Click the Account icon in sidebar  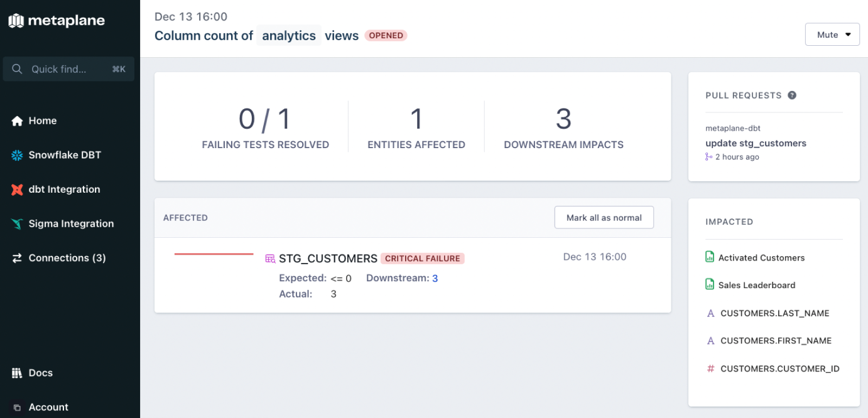click(17, 407)
